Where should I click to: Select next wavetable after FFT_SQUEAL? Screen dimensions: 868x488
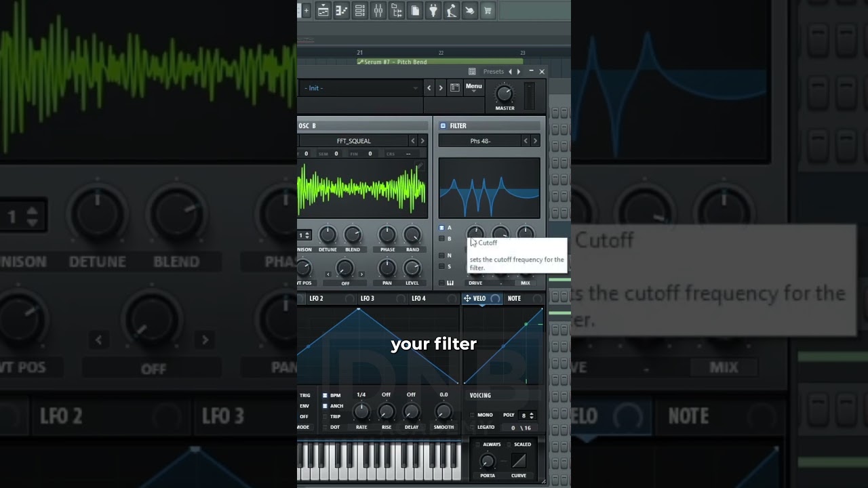pyautogui.click(x=422, y=141)
